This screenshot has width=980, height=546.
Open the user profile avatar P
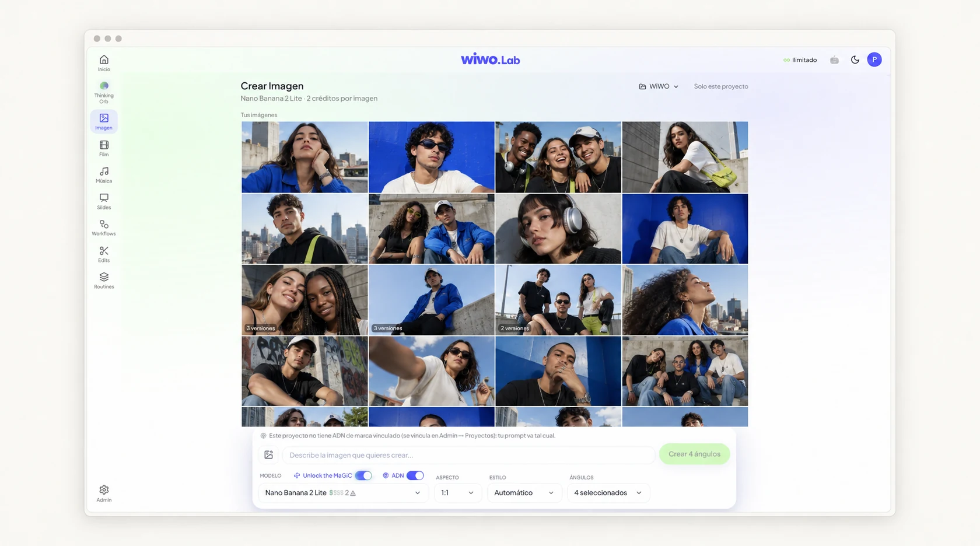pos(874,60)
